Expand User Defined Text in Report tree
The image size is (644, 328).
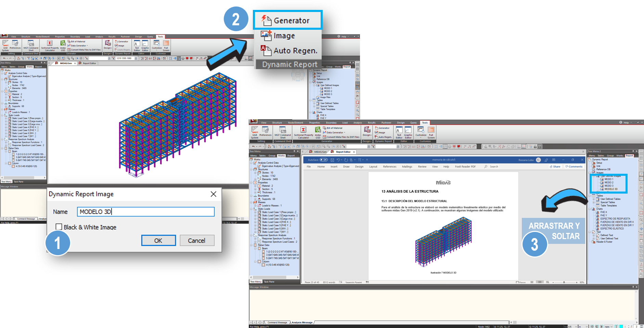[x=594, y=238]
